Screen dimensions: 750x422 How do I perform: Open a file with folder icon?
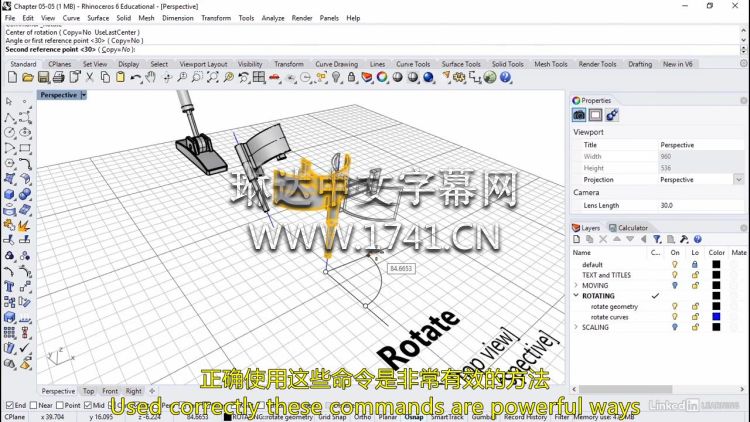[x=28, y=77]
